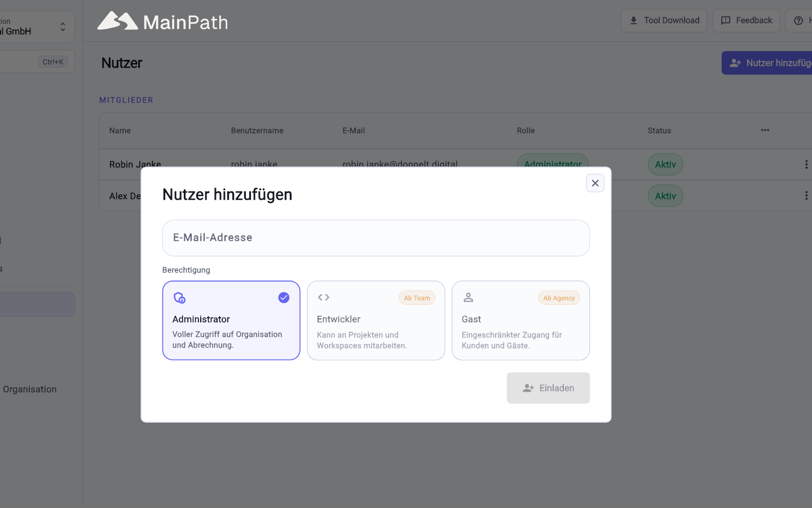
Task: Click the Administrator selected checkmark
Action: click(x=284, y=297)
